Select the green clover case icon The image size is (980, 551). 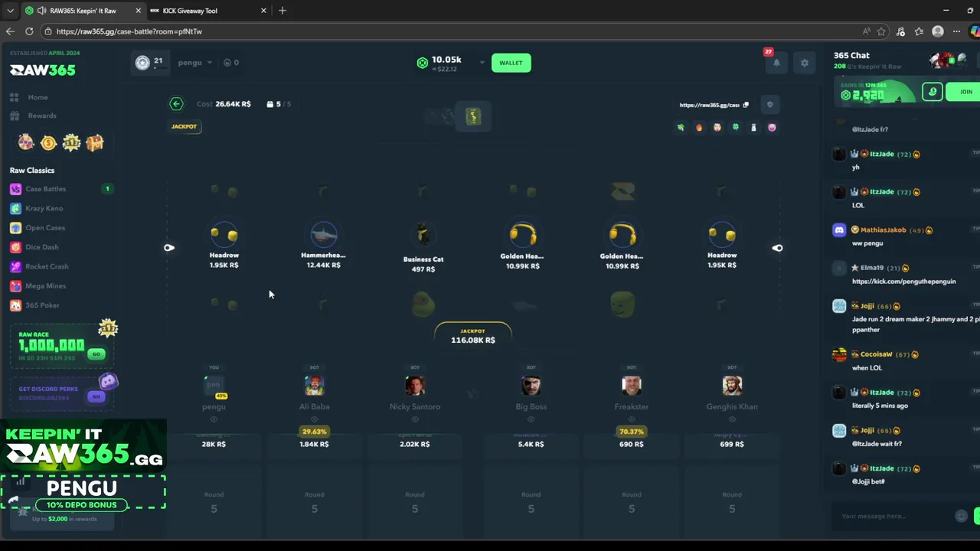point(735,128)
